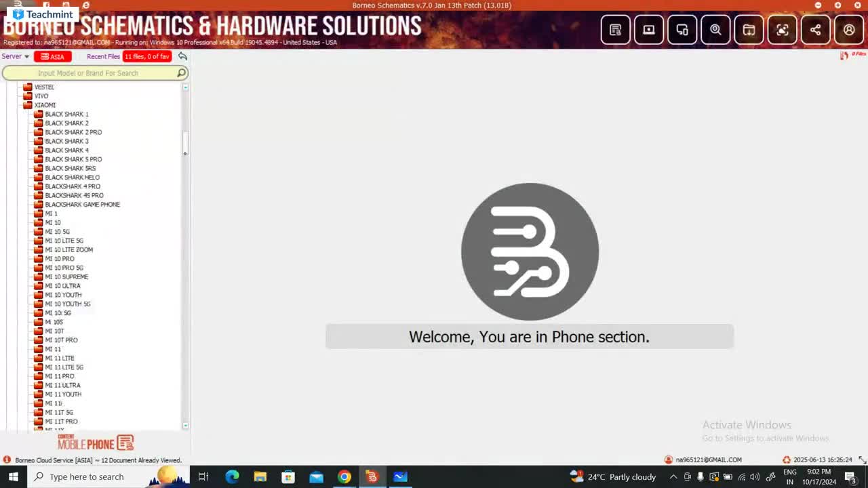This screenshot has width=868, height=488.
Task: Click the model or brand search field
Action: [95, 73]
